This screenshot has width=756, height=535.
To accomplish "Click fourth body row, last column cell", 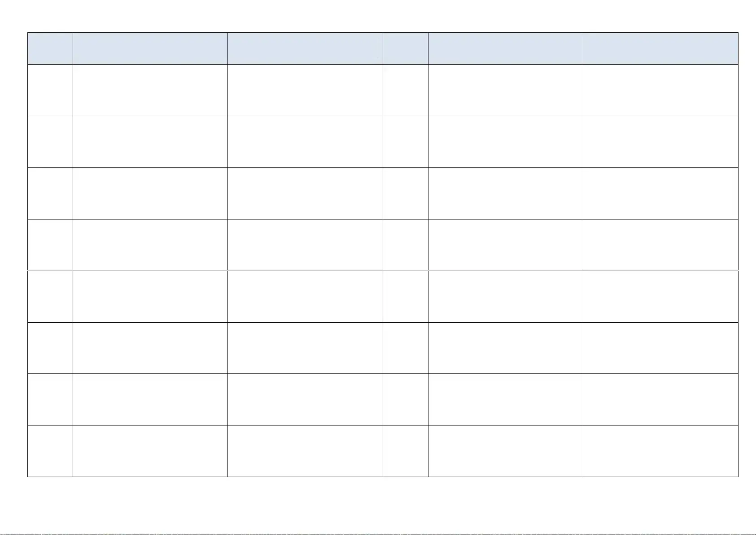I will [x=660, y=245].
